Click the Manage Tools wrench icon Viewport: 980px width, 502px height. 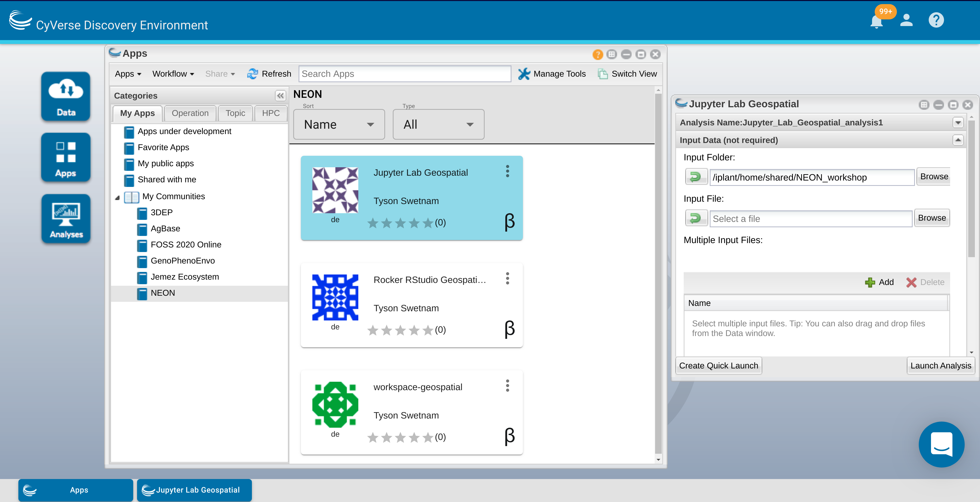(524, 74)
